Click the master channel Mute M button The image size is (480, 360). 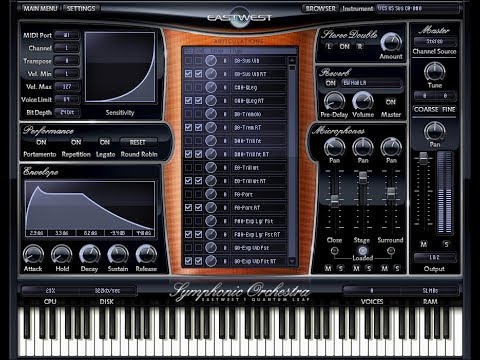pyautogui.click(x=424, y=244)
